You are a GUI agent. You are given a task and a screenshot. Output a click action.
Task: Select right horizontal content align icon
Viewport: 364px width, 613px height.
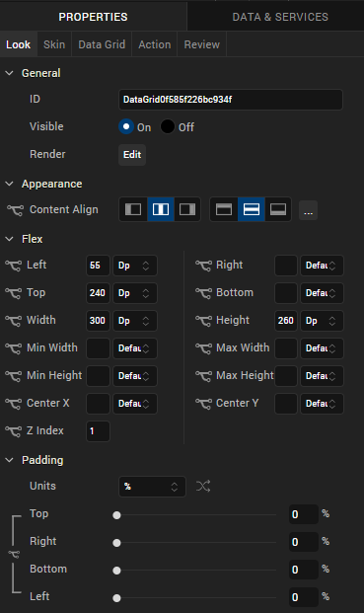point(187,209)
